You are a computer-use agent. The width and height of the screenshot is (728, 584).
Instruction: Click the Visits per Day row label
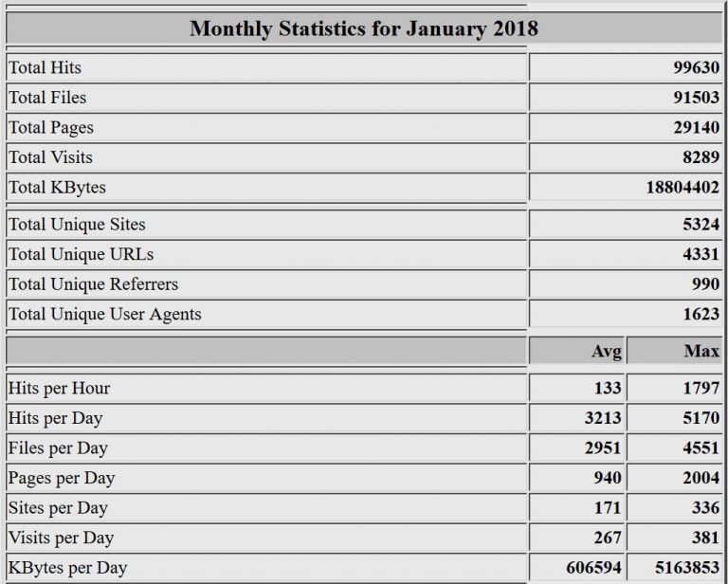click(x=61, y=538)
